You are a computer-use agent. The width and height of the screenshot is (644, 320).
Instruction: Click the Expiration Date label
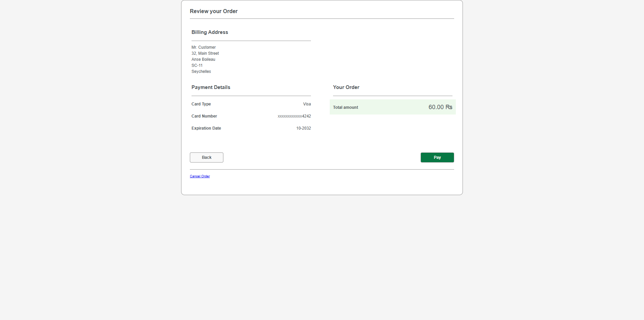click(x=206, y=128)
